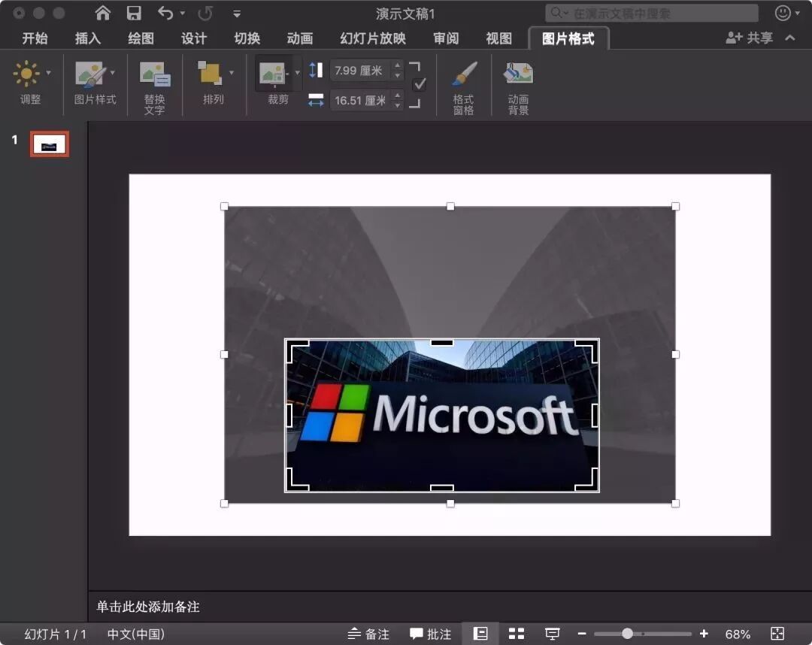The image size is (812, 645).
Task: Click the fit slide to window icon
Action: (x=777, y=634)
